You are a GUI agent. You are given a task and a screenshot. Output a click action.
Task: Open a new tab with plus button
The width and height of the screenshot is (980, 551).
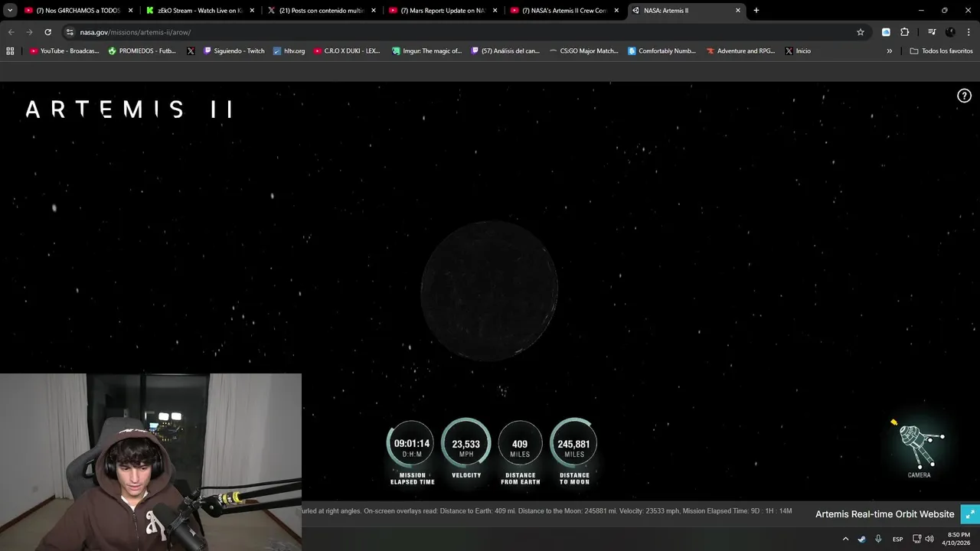pos(756,11)
